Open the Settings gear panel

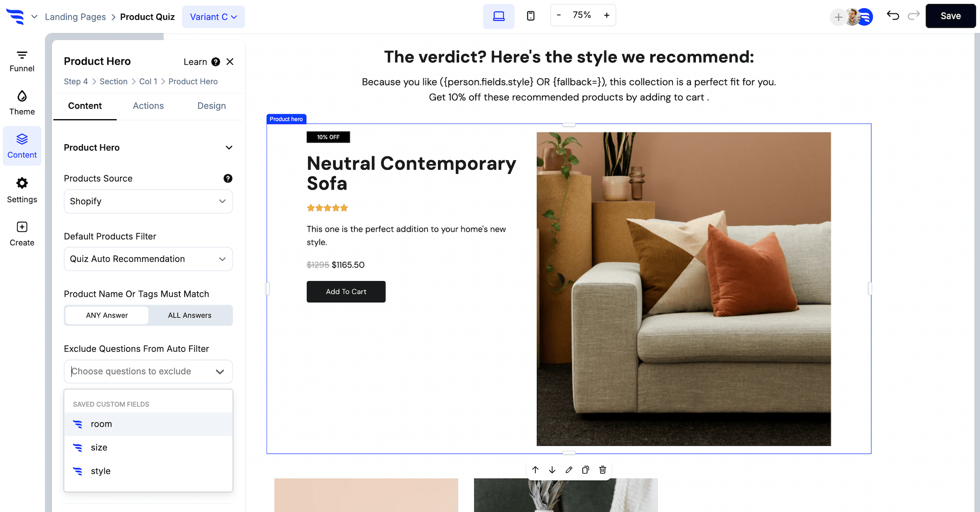pyautogui.click(x=22, y=190)
